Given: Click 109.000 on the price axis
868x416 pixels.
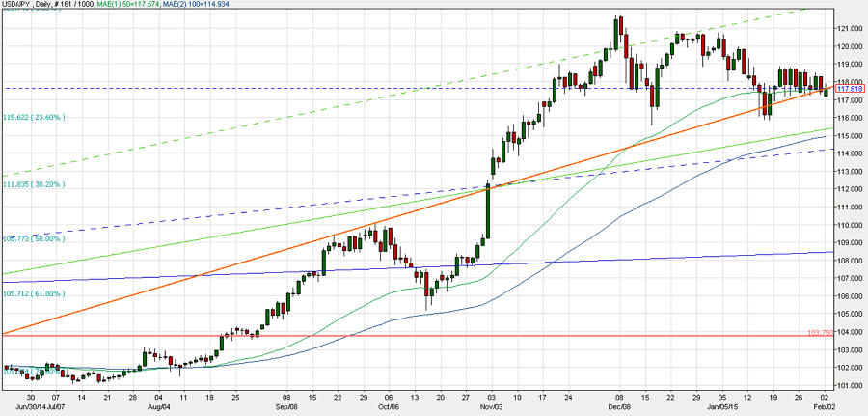Looking at the screenshot, I should point(851,242).
